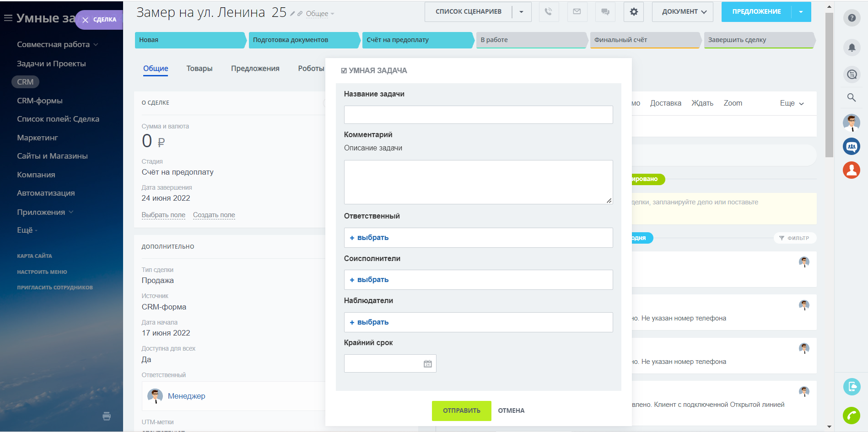Screen dimensions: 868x432
Task: Expand Приложения in the sidebar
Action: (x=45, y=212)
